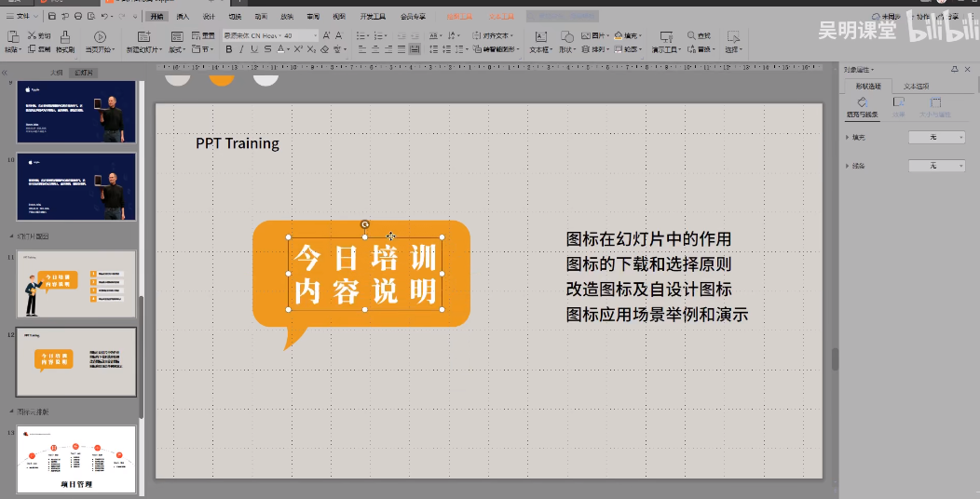The height and width of the screenshot is (499, 980).
Task: Toggle Italic formatting
Action: point(241,48)
